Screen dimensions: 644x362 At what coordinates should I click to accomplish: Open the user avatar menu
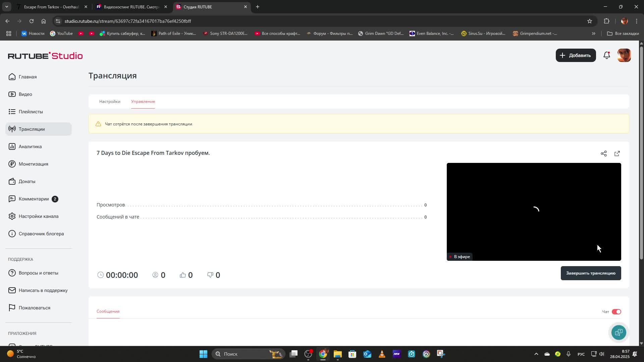(x=624, y=55)
